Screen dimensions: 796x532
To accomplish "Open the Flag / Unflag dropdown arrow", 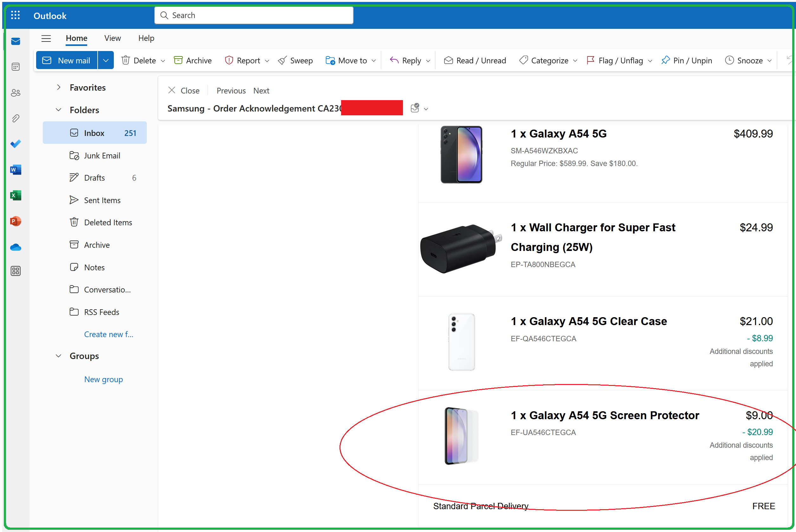I will (650, 61).
